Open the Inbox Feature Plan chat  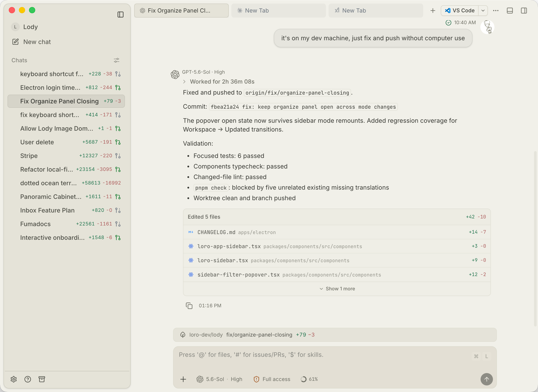pyautogui.click(x=66, y=211)
